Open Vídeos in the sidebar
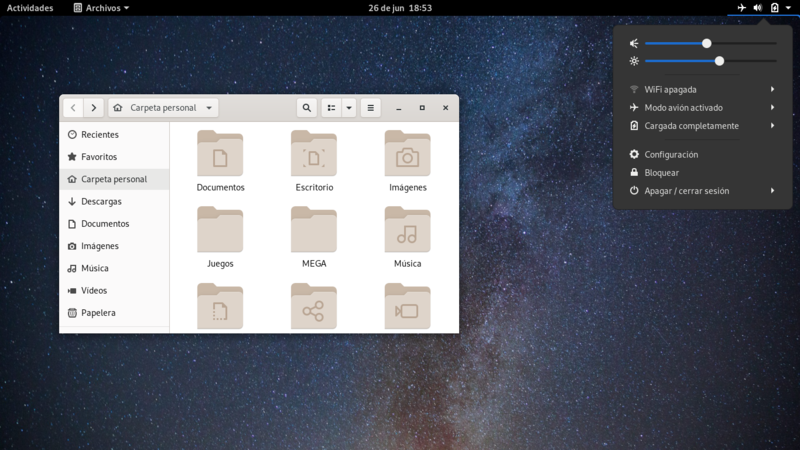The width and height of the screenshot is (800, 450). (x=114, y=290)
